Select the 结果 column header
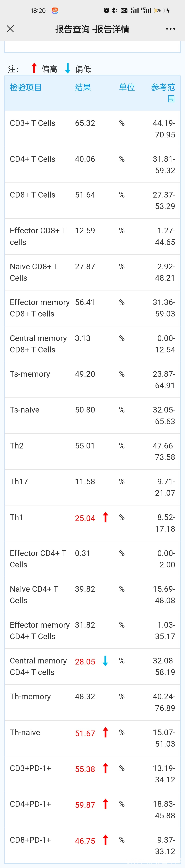The image size is (185, 868). coord(83,87)
